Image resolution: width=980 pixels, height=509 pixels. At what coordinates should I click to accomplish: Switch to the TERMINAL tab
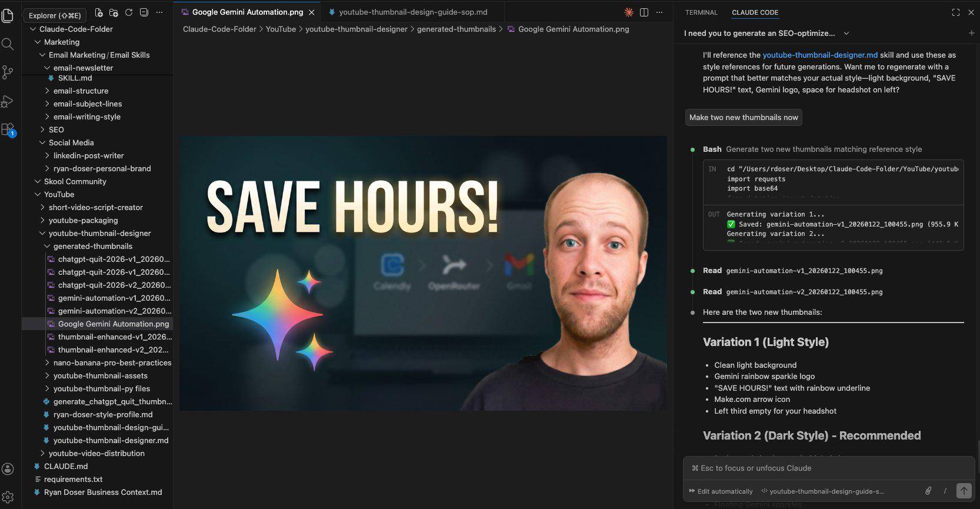701,12
